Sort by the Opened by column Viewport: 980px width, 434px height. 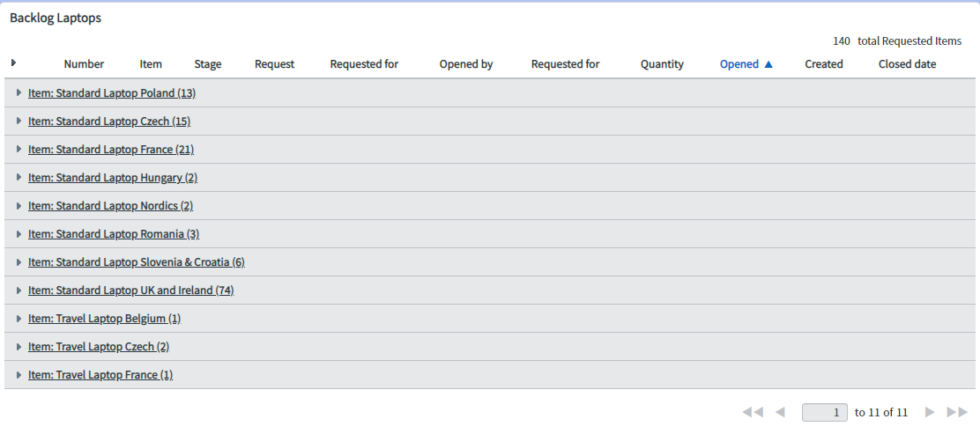pyautogui.click(x=465, y=64)
